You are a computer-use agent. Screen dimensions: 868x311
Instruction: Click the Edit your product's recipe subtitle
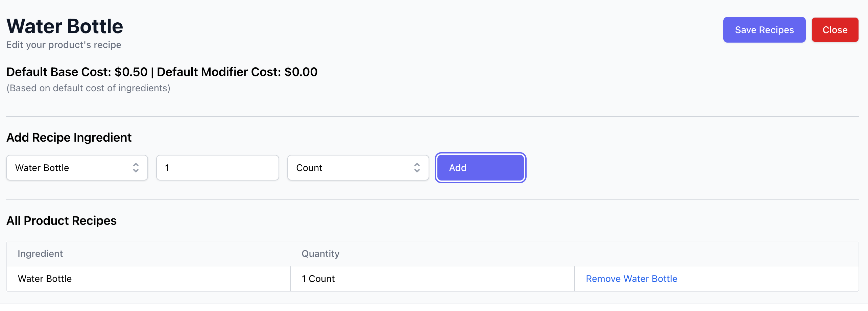tap(64, 45)
